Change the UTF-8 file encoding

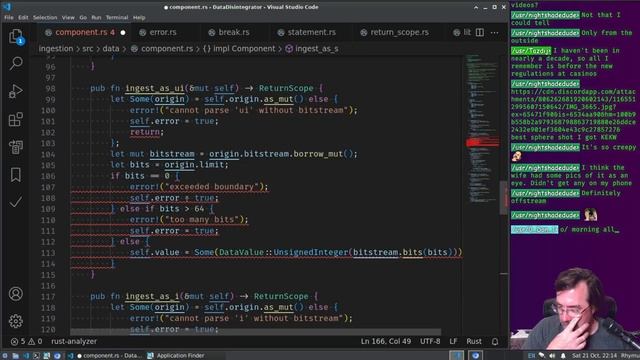click(430, 341)
